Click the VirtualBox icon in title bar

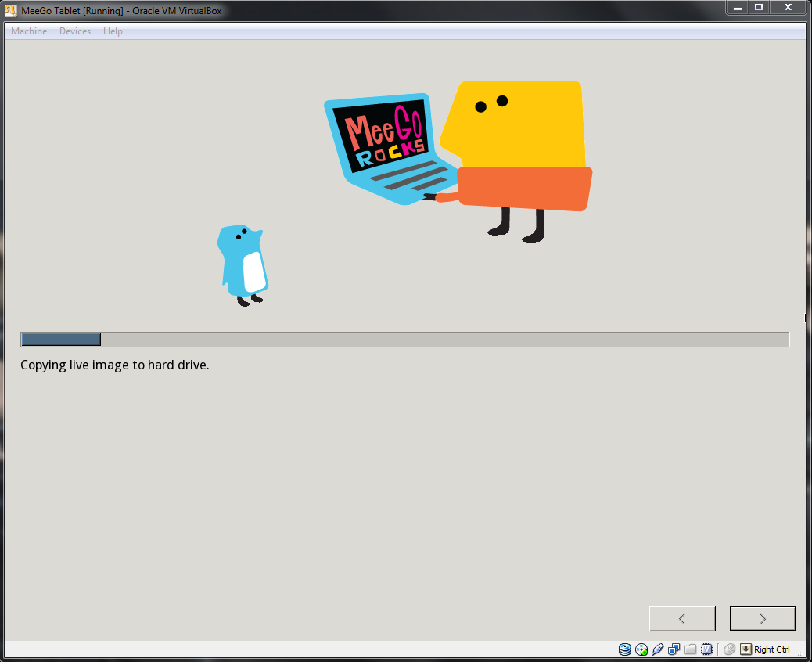(10, 10)
